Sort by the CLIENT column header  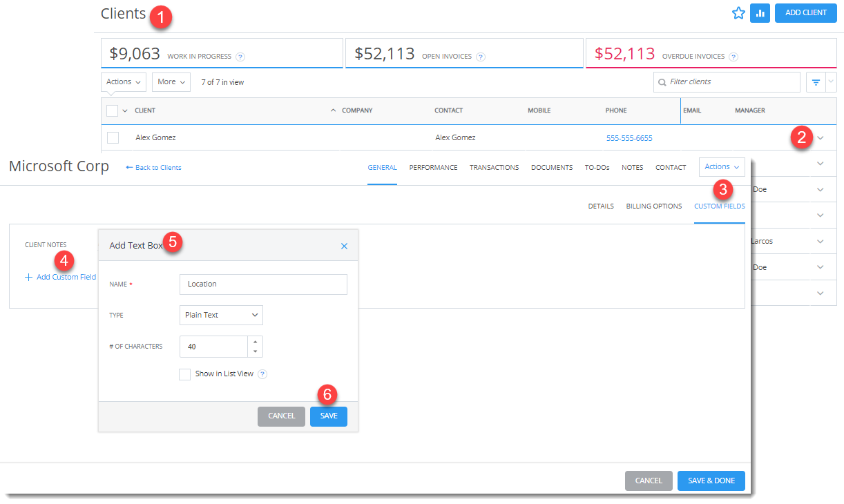(x=145, y=110)
